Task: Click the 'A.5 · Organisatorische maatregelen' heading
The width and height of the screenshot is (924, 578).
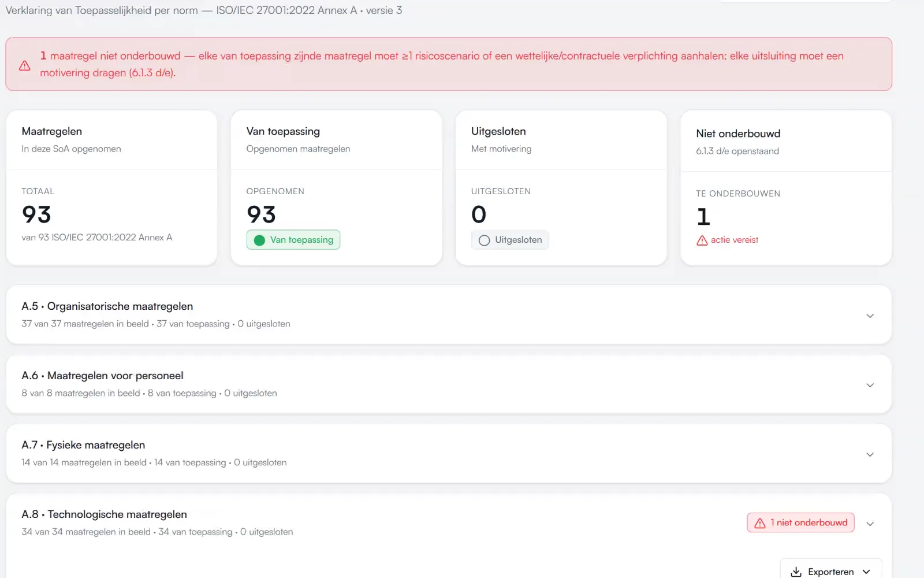Action: click(x=107, y=306)
